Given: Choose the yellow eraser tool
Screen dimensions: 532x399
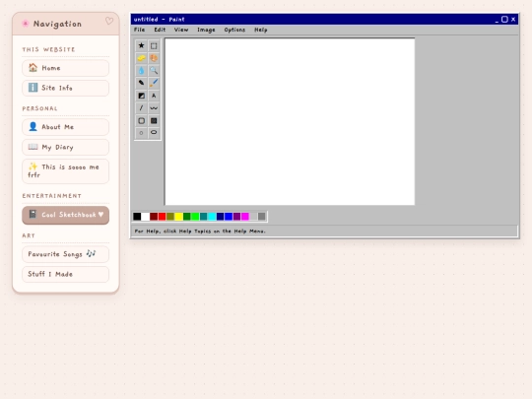Looking at the screenshot, I should [x=141, y=58].
